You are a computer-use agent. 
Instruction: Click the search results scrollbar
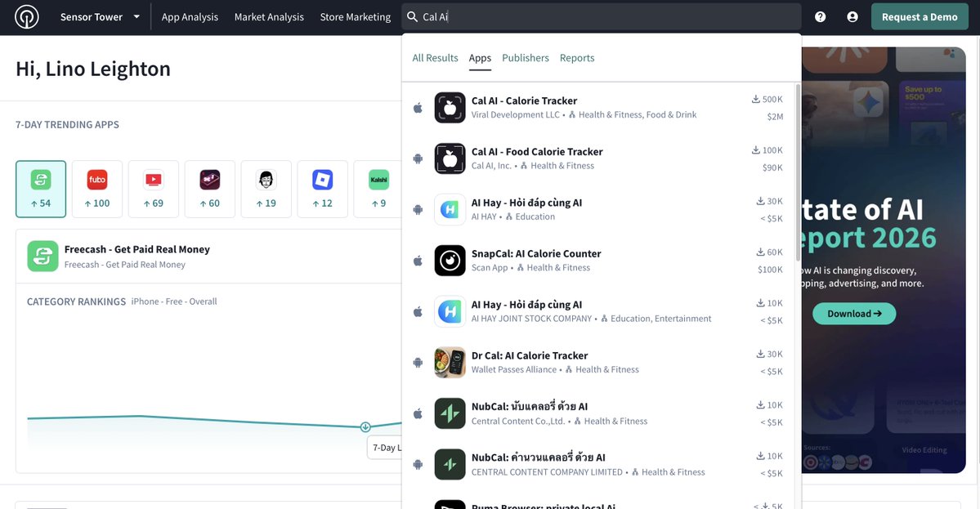point(798,172)
